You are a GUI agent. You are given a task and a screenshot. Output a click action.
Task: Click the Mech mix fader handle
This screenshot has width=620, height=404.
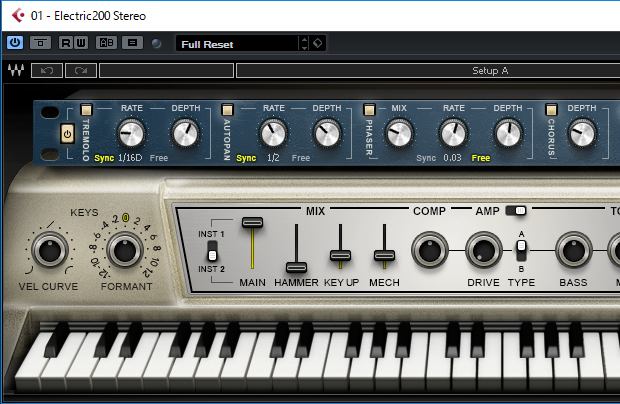coord(384,255)
